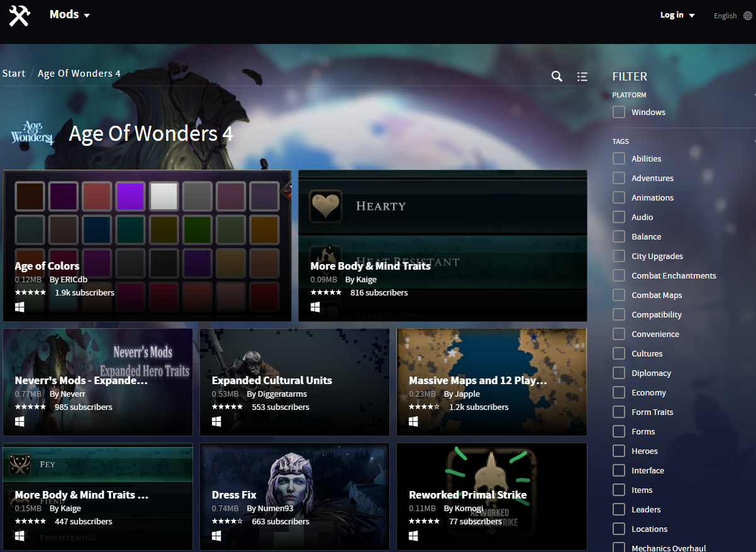756x552 pixels.
Task: Click Windows icon on Massive Maps card
Action: click(413, 421)
